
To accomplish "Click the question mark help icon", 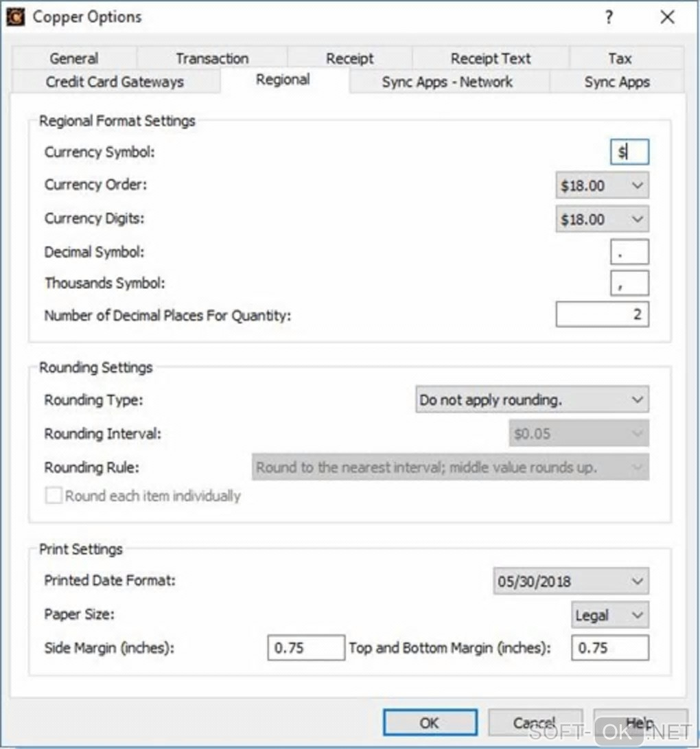I will [x=609, y=18].
